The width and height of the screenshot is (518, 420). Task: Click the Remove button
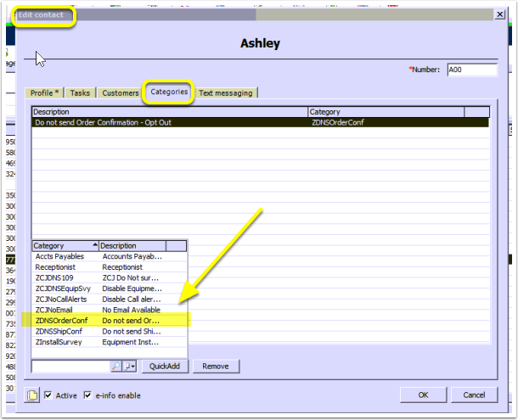click(216, 366)
